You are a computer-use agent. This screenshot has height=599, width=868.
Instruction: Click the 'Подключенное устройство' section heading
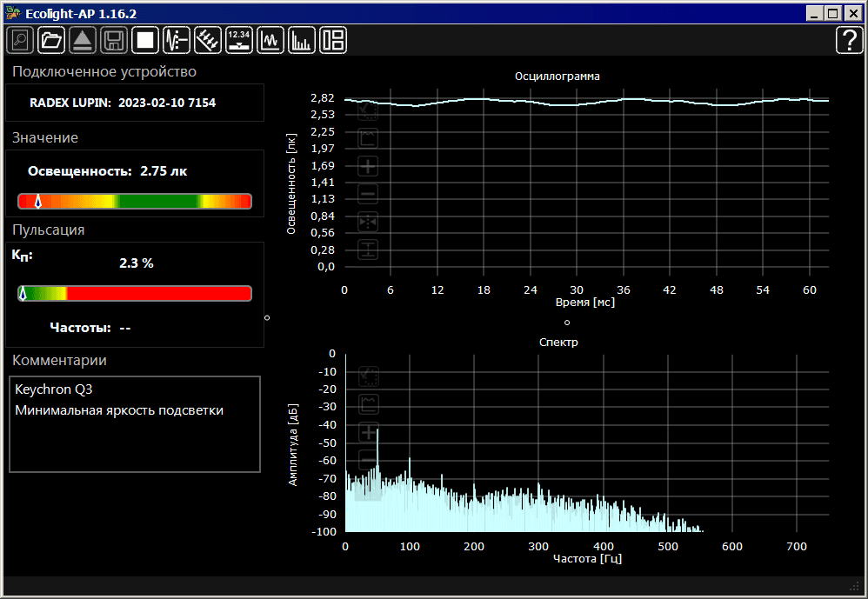(x=104, y=72)
